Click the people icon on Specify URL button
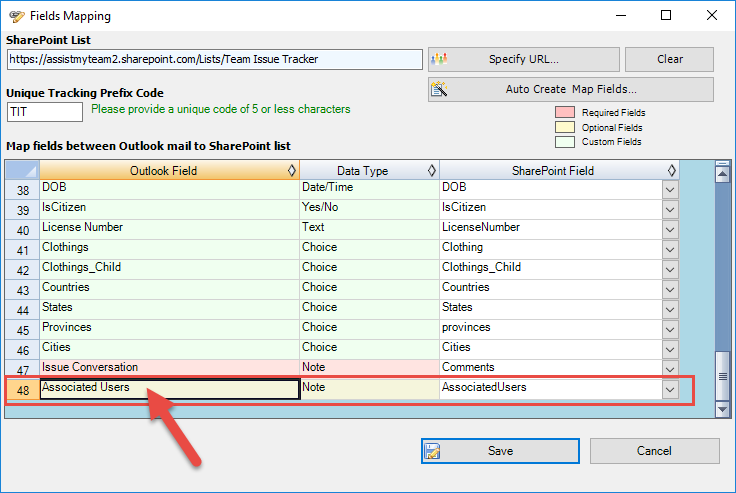736x493 pixels. [x=438, y=60]
